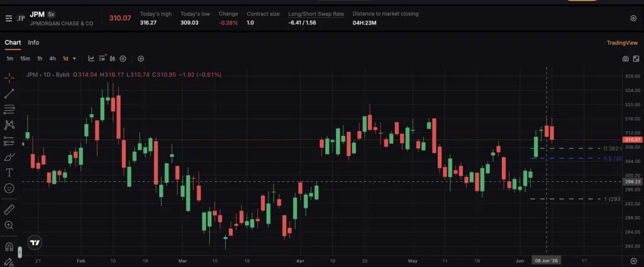Open the Chart tab
The width and height of the screenshot is (644, 267).
tap(13, 42)
